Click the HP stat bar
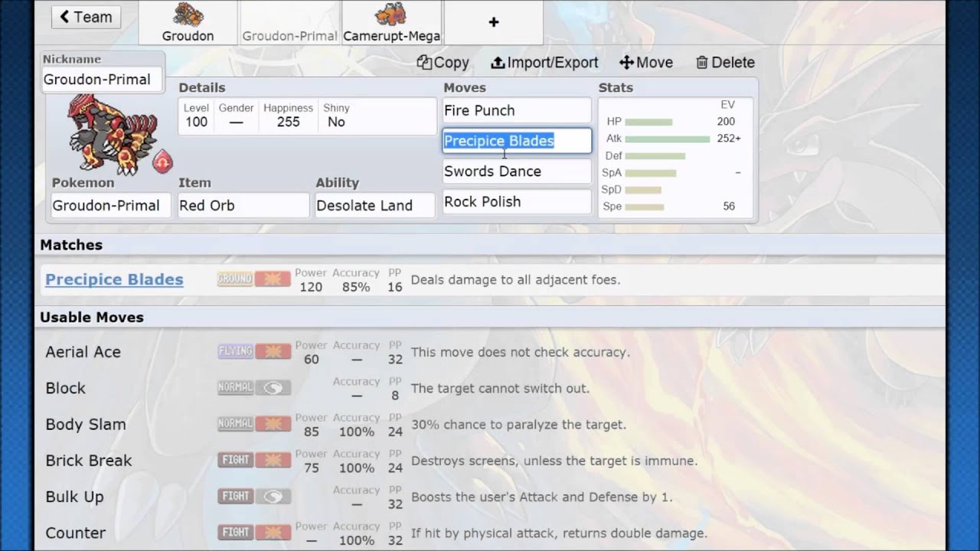 tap(648, 122)
